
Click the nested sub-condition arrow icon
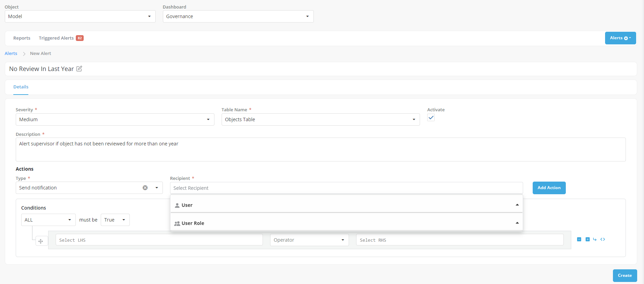tap(595, 239)
